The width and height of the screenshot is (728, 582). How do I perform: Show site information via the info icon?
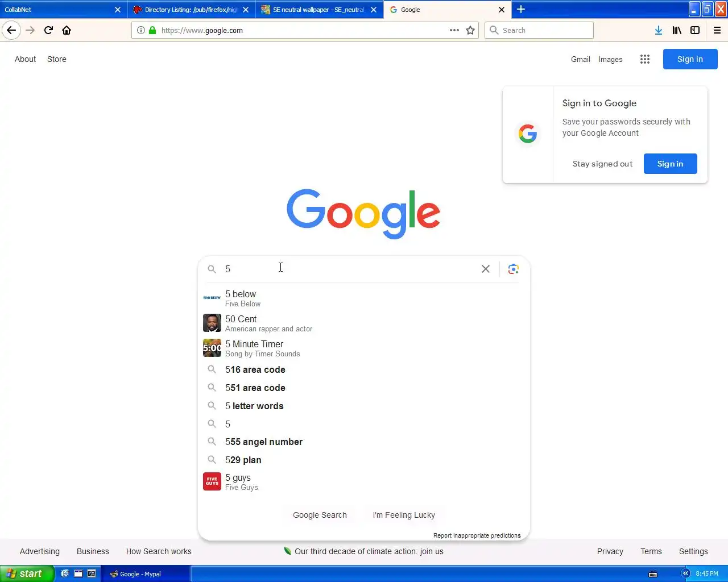click(x=140, y=30)
